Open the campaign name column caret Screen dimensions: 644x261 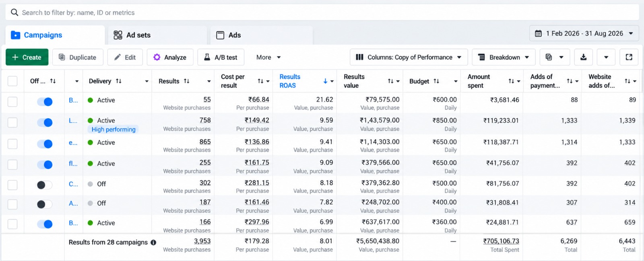(x=77, y=81)
